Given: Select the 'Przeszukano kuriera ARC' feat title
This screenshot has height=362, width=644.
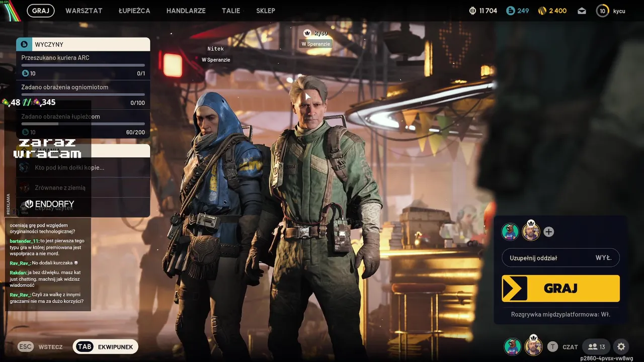Looking at the screenshot, I should coord(55,58).
